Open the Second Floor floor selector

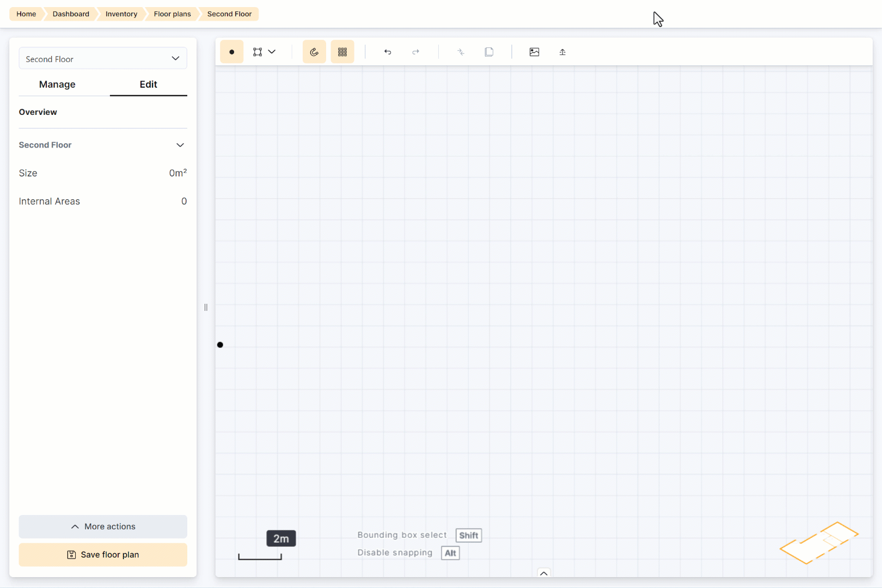(103, 58)
